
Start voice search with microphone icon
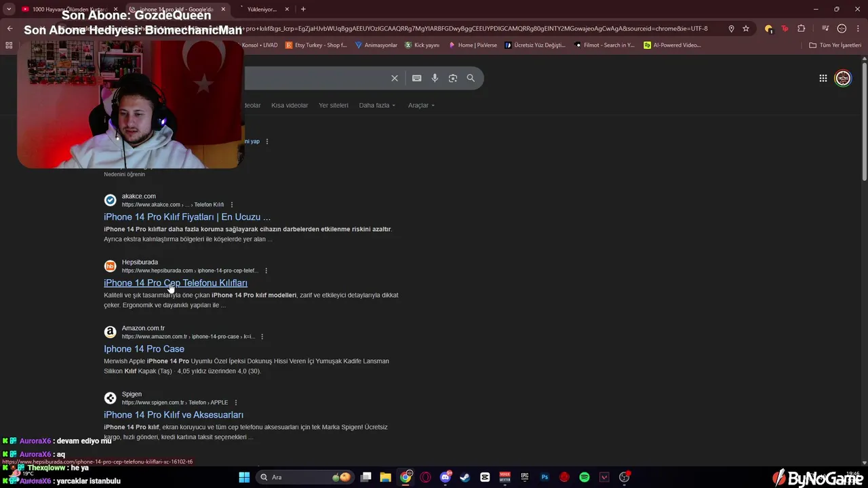click(435, 78)
